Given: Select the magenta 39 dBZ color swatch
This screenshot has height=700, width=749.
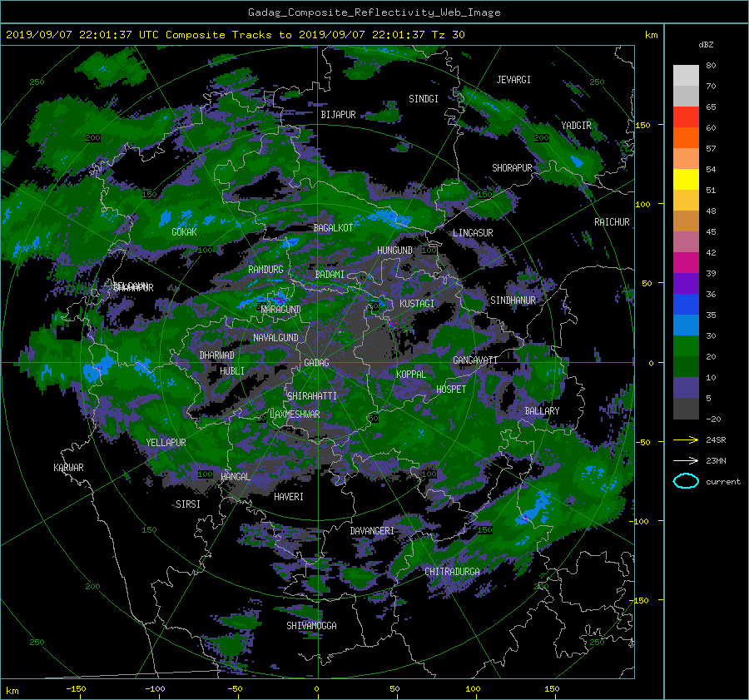Looking at the screenshot, I should (686, 263).
